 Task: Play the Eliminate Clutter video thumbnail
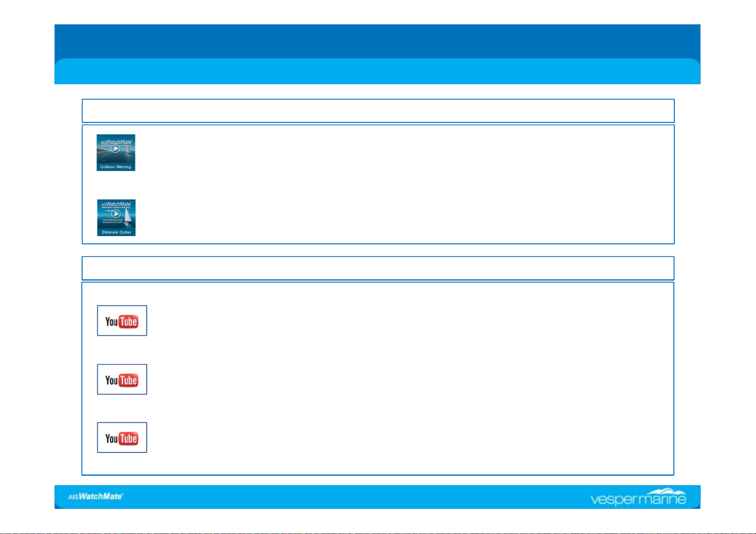click(x=116, y=218)
